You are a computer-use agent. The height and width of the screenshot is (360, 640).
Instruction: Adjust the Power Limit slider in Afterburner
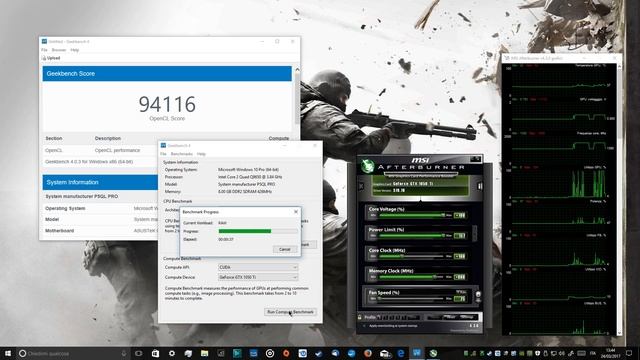point(411,236)
